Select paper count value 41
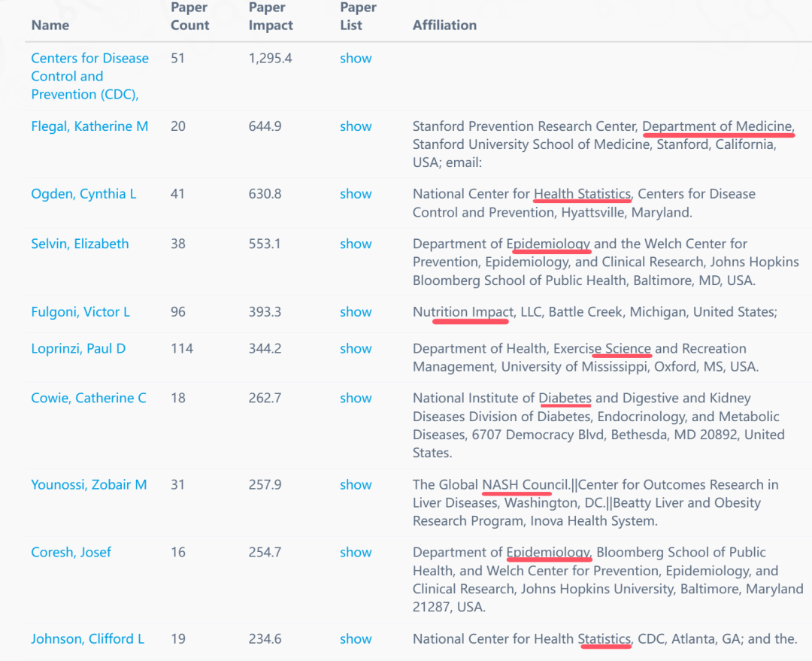The width and height of the screenshot is (812, 661). pyautogui.click(x=177, y=194)
